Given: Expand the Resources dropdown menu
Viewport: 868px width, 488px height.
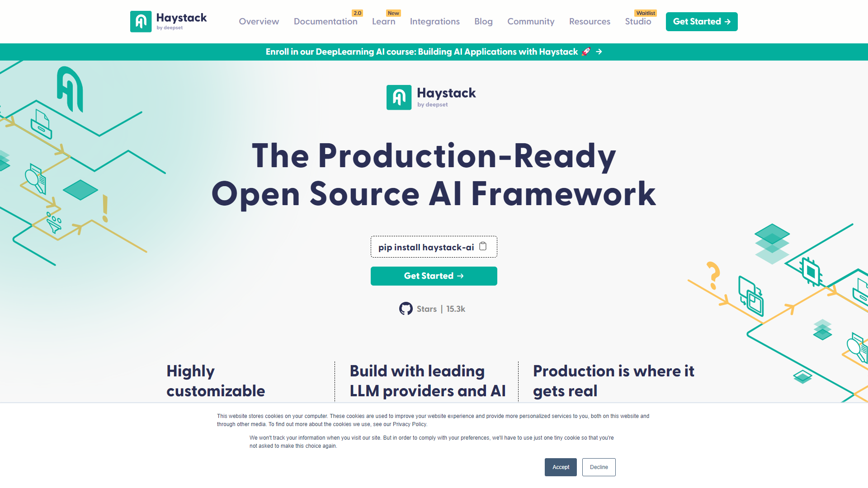Looking at the screenshot, I should 589,21.
